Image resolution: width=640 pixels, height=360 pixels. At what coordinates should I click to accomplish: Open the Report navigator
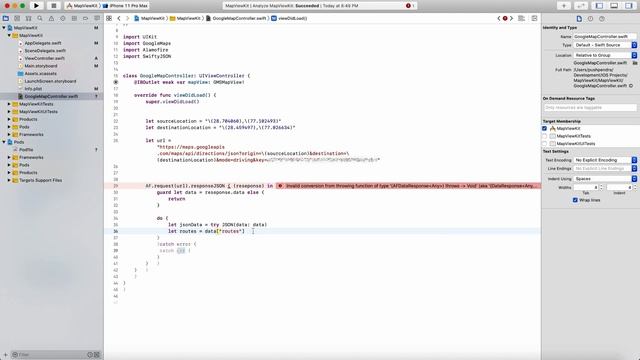pos(97,18)
